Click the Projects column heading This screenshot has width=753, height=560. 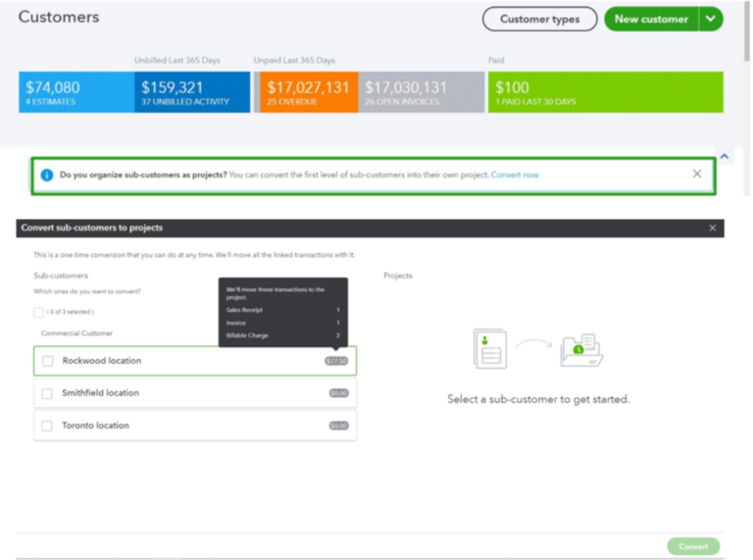point(398,276)
